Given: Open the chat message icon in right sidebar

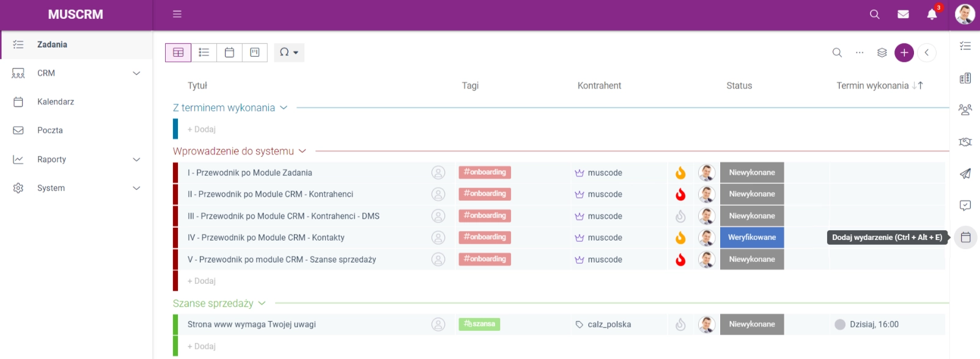Looking at the screenshot, I should 965,206.
